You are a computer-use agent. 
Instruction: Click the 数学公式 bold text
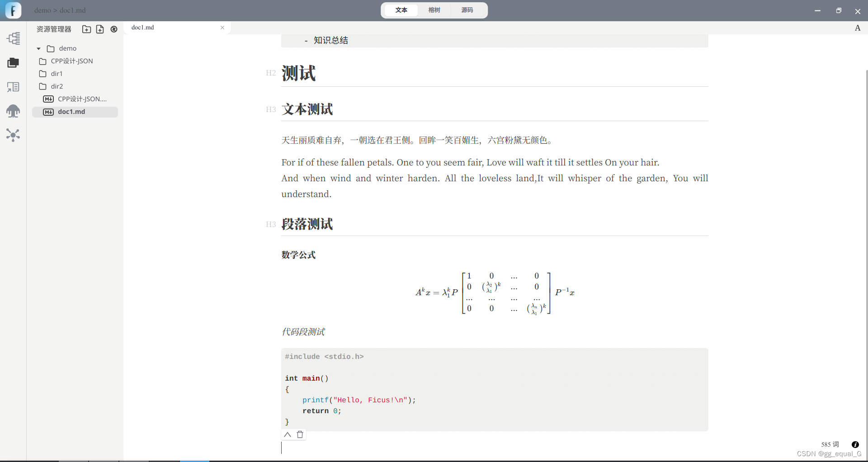[x=298, y=255]
